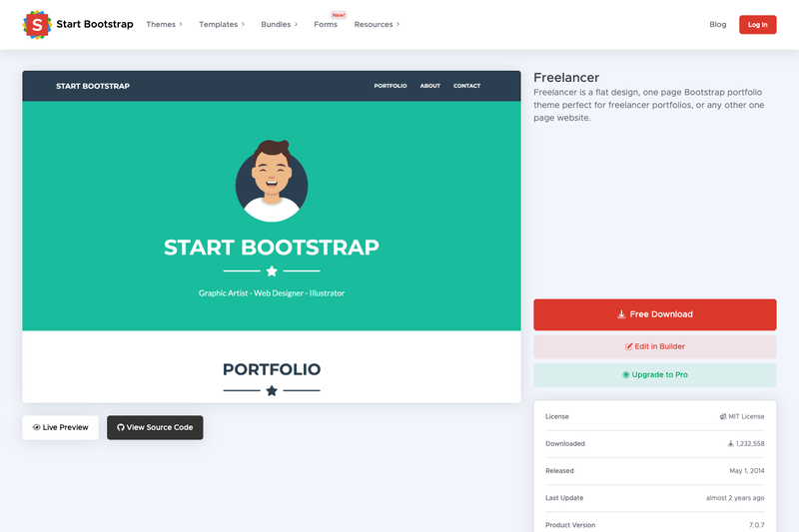Click the GitHub icon in View Source Code

point(121,427)
